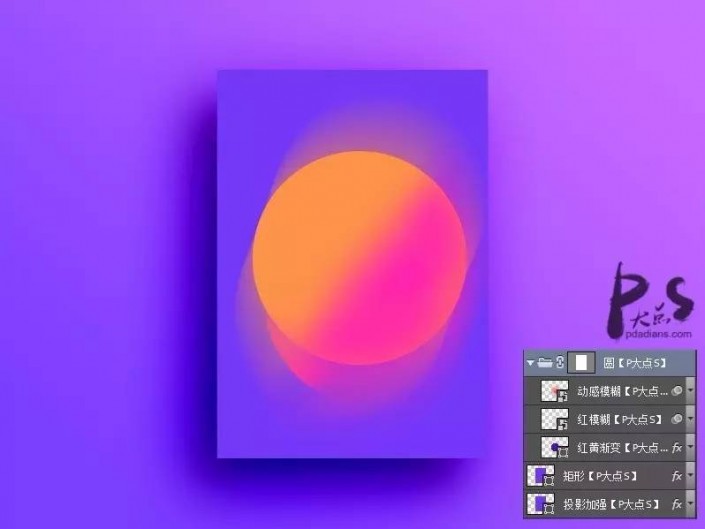Click the folder icon of the 圆 group

coord(545,362)
